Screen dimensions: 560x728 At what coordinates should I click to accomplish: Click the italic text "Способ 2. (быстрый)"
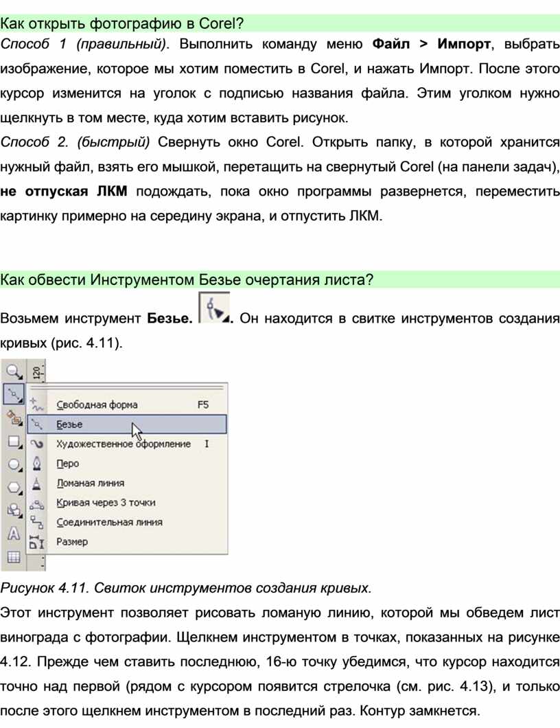pyautogui.click(x=75, y=142)
